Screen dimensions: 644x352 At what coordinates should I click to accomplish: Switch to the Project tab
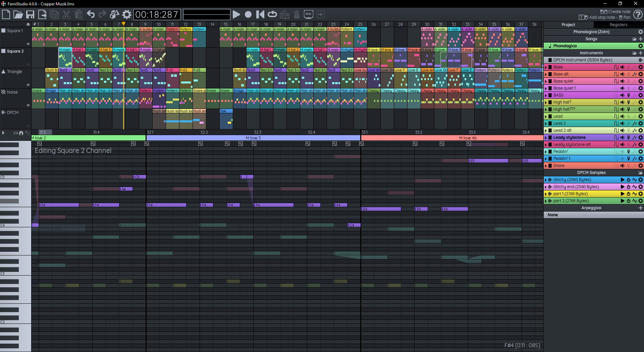[x=568, y=25]
